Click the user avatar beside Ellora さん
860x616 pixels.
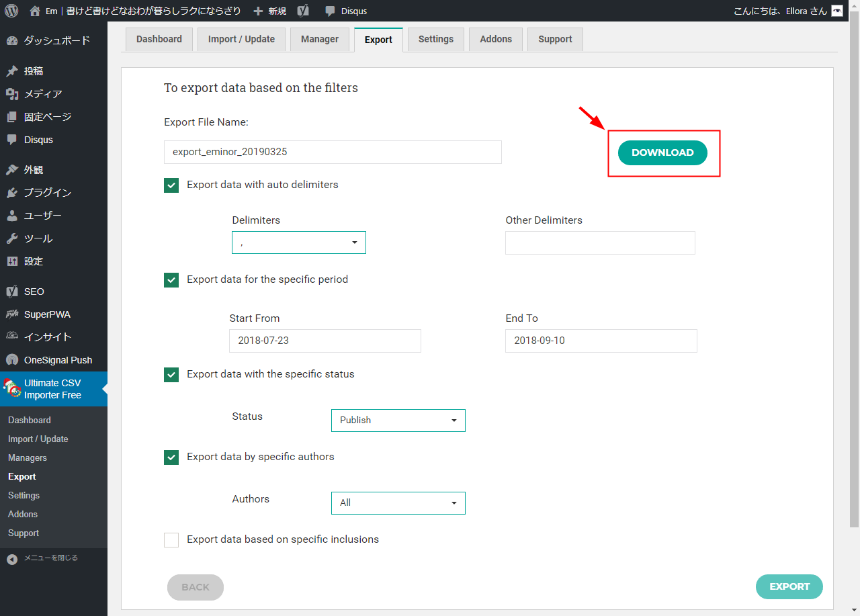[x=836, y=11]
